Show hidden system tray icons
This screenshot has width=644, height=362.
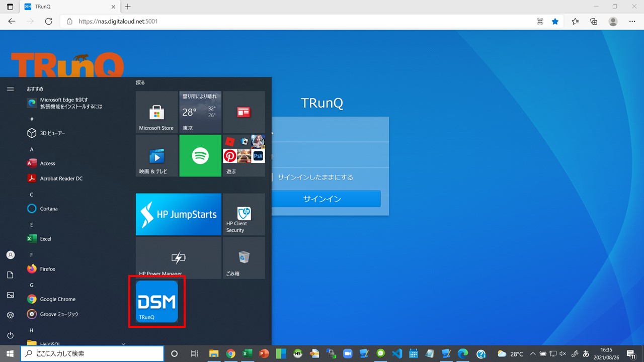[x=533, y=353]
